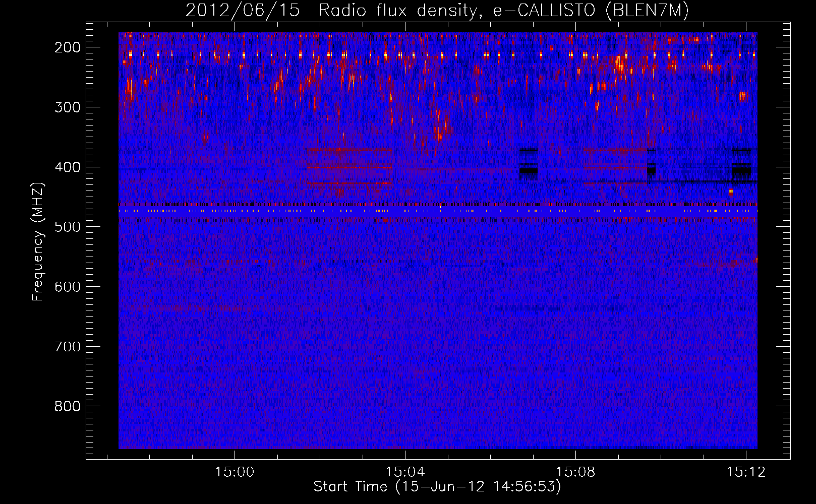This screenshot has height=504, width=816.
Task: Click the '15:12' time axis label
Action: 746,472
